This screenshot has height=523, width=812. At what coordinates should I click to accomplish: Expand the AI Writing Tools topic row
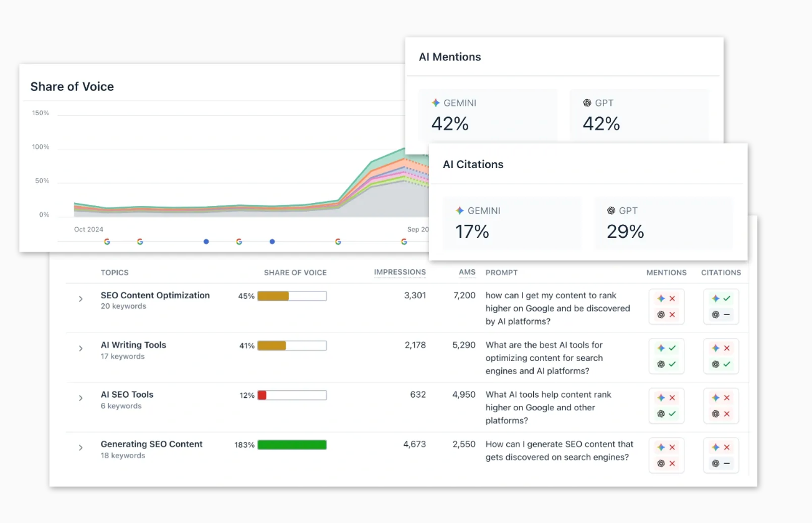click(x=80, y=349)
